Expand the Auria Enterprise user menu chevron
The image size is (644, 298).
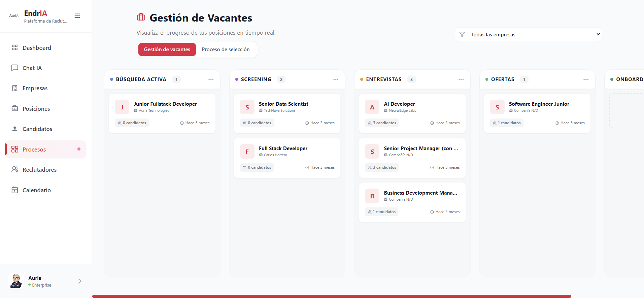(x=80, y=281)
